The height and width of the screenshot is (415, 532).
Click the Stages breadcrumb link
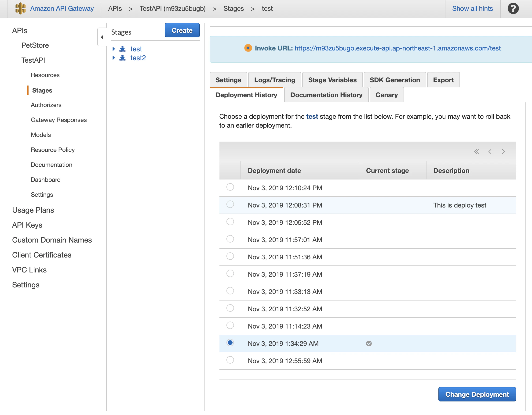click(x=233, y=8)
